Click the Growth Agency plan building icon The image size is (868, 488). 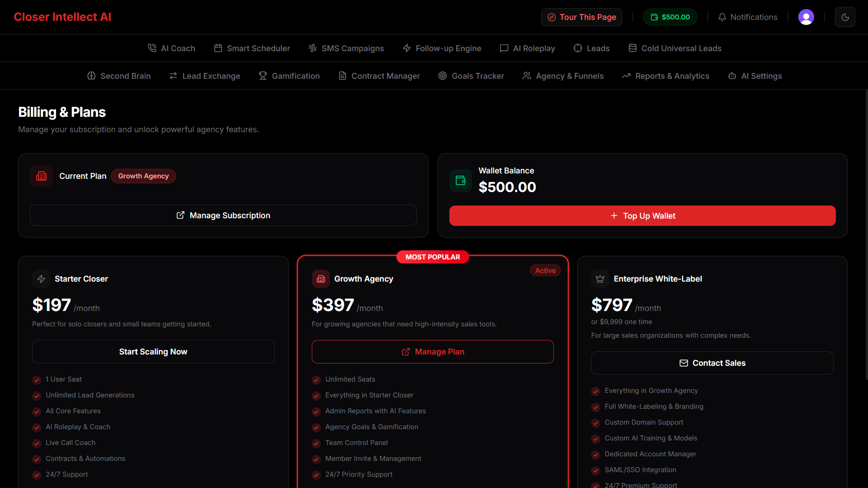click(x=321, y=279)
